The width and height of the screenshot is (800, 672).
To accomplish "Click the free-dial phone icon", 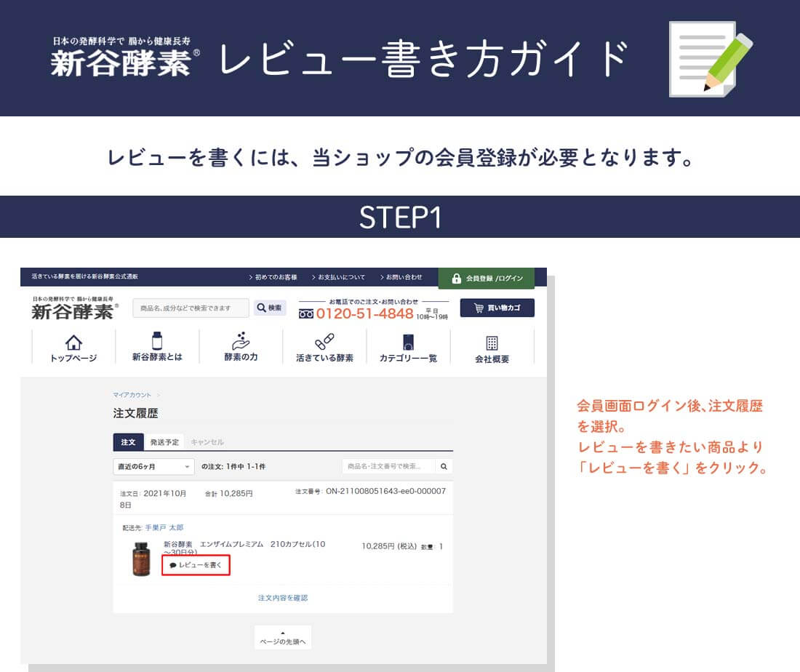I will [x=306, y=313].
